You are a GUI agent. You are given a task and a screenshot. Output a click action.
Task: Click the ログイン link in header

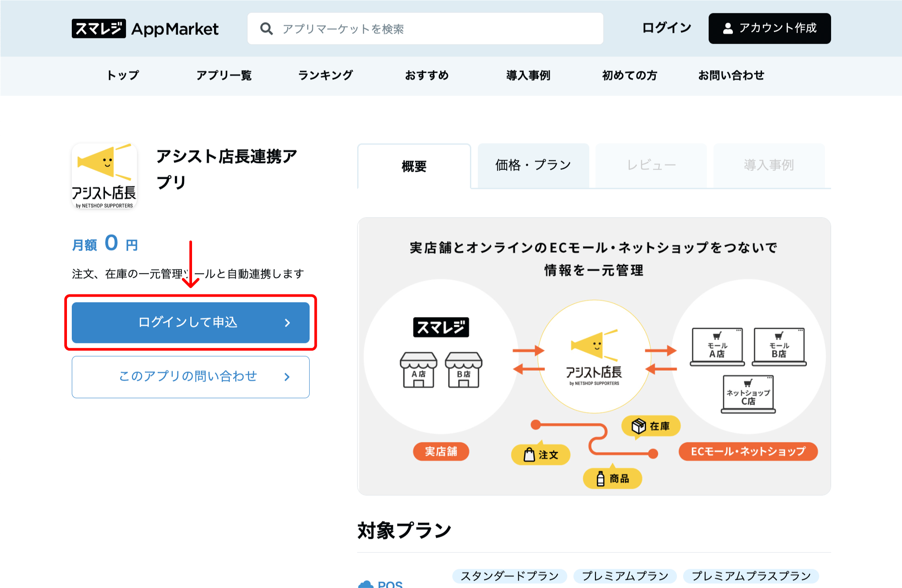666,28
